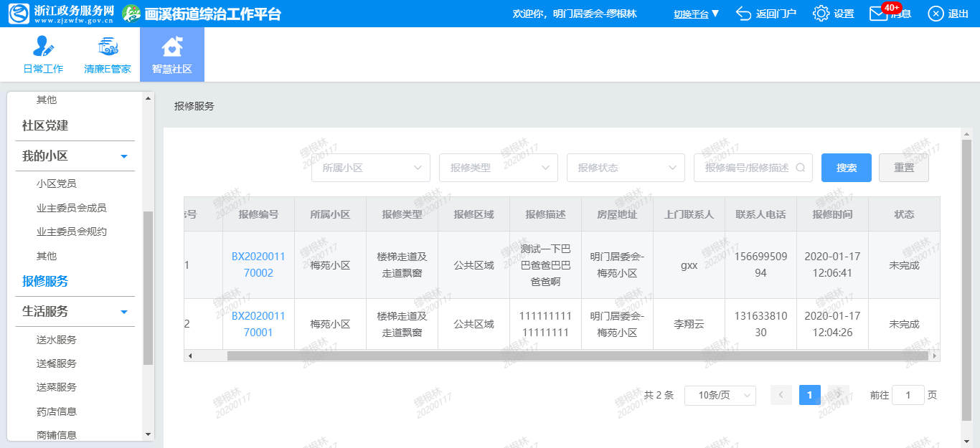980x448 pixels.
Task: Click the 前往 page number input
Action: [x=908, y=395]
